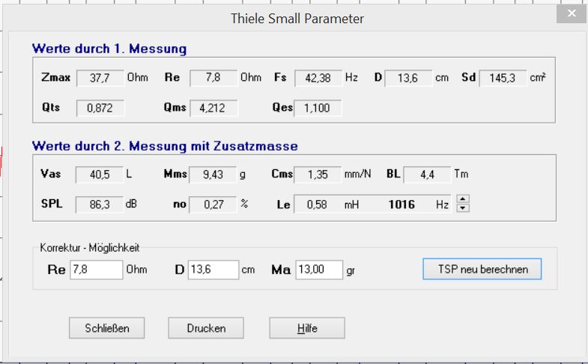Image resolution: width=588 pixels, height=364 pixels.
Task: Select the measured Re value field
Action: (213, 78)
